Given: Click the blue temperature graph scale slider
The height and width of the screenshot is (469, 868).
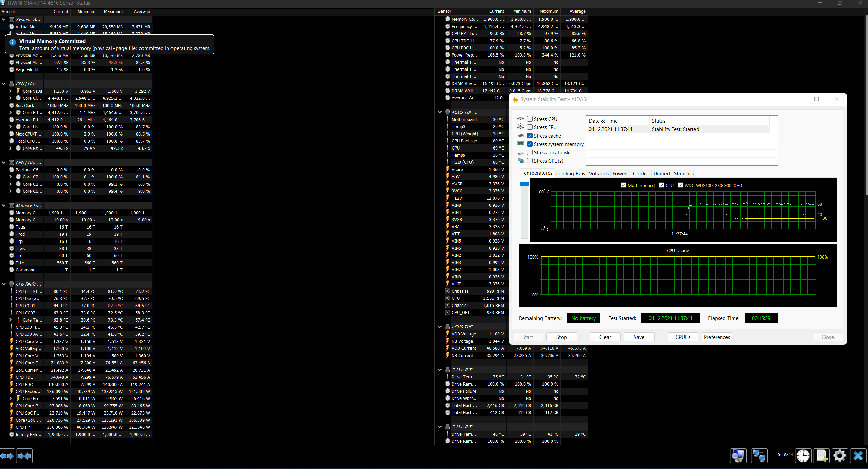Looking at the screenshot, I should click(x=524, y=184).
